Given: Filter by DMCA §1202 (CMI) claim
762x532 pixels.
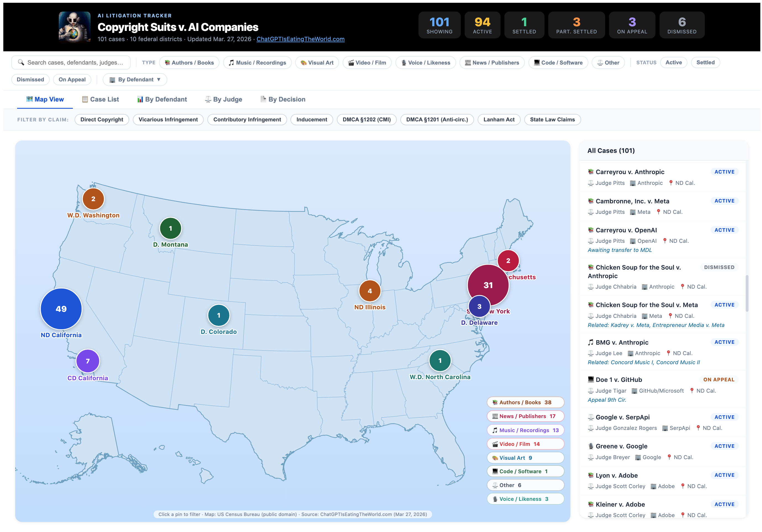Looking at the screenshot, I should tap(367, 119).
